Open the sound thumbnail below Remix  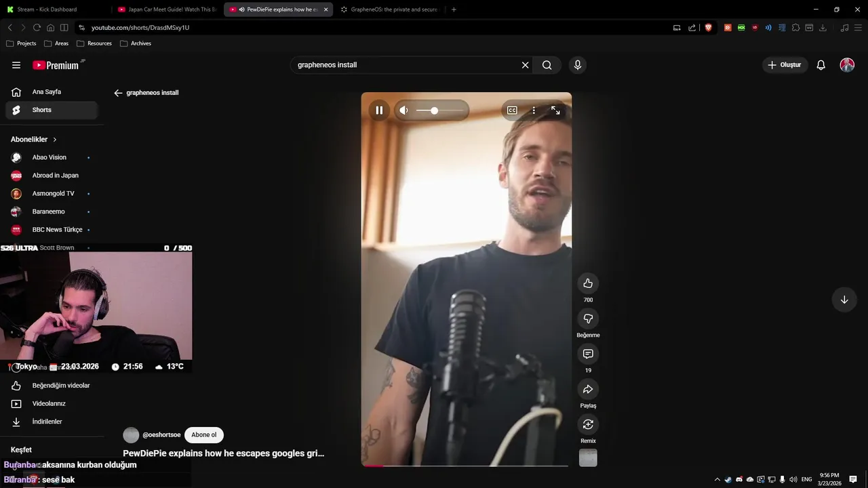tap(588, 457)
